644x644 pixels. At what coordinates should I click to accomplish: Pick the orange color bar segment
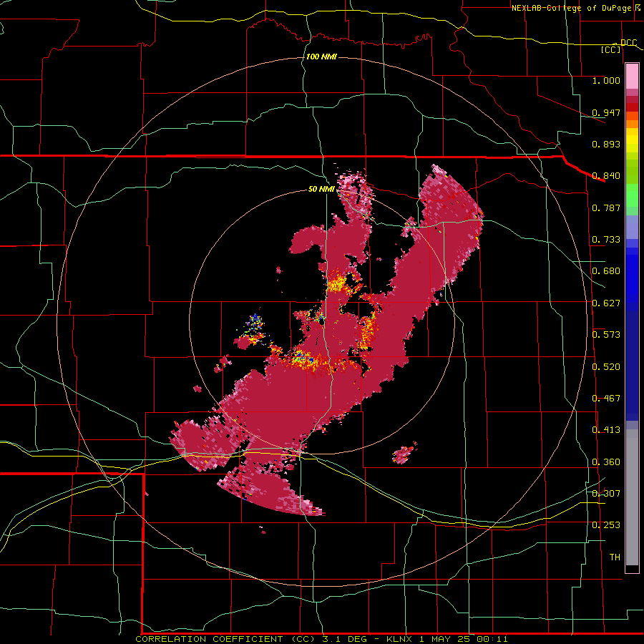(632, 124)
